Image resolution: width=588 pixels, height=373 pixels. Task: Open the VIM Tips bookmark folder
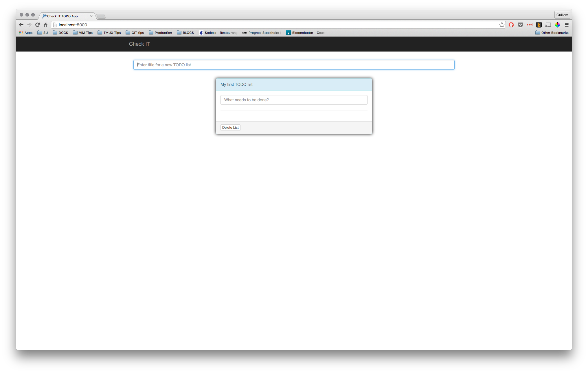[x=83, y=33]
